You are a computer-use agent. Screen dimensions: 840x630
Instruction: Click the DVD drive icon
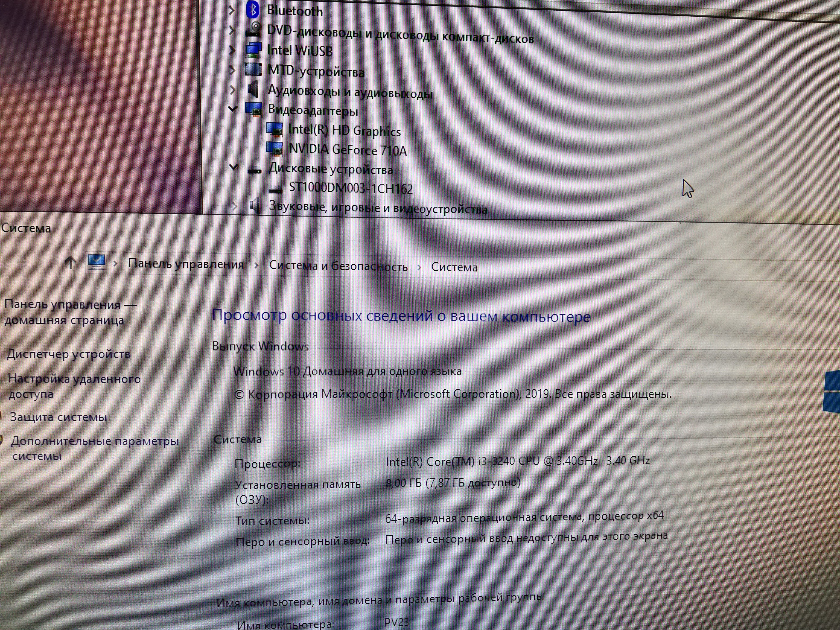pos(253,29)
